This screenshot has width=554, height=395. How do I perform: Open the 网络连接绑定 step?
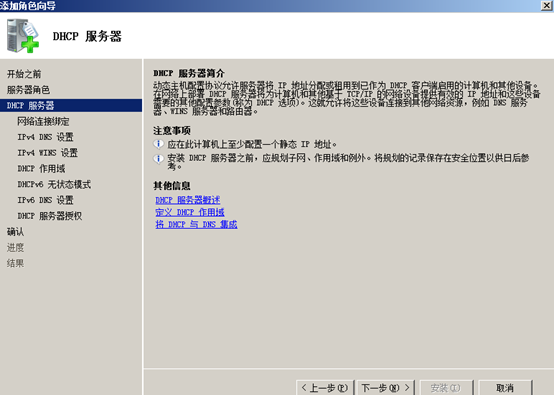coord(43,122)
